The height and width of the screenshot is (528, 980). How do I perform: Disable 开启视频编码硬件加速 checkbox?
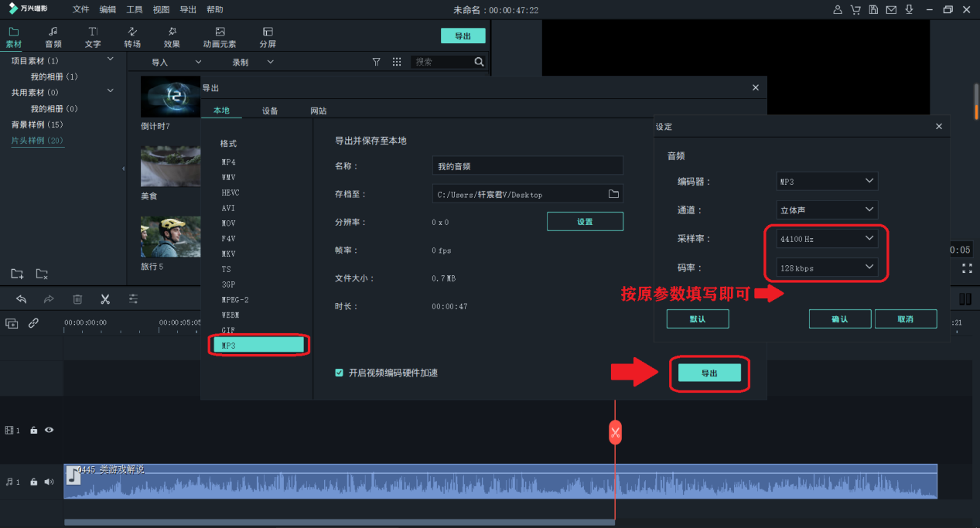(x=339, y=372)
